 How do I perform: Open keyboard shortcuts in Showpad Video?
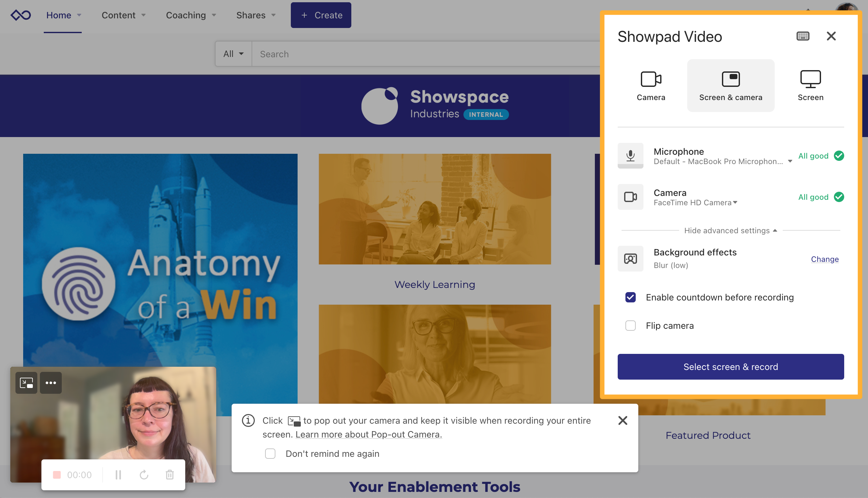pos(803,36)
